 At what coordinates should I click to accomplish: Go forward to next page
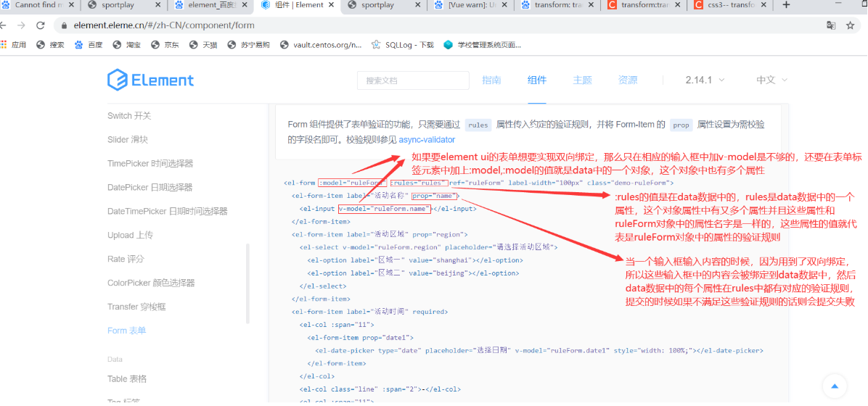(22, 25)
